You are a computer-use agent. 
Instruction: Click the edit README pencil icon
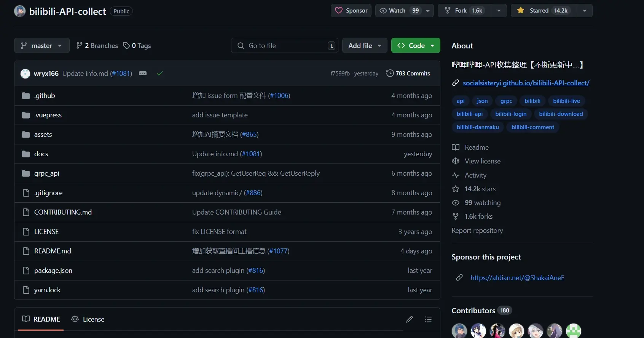pyautogui.click(x=410, y=319)
